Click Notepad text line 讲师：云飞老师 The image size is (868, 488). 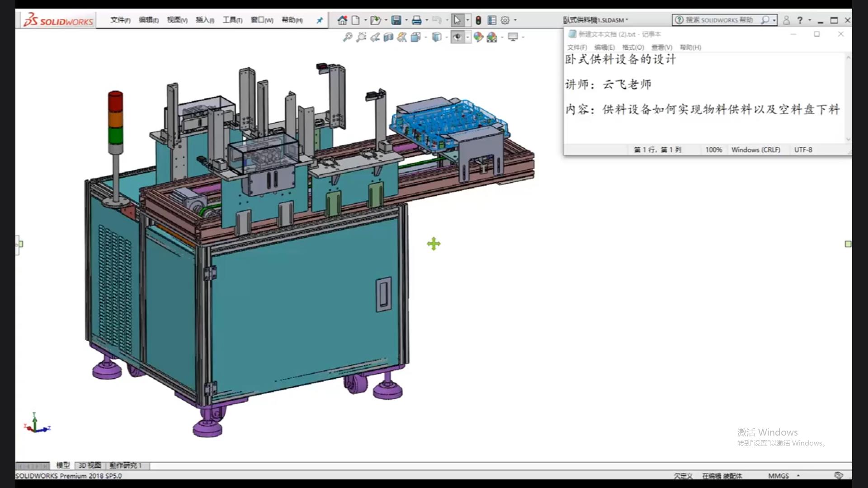609,84
